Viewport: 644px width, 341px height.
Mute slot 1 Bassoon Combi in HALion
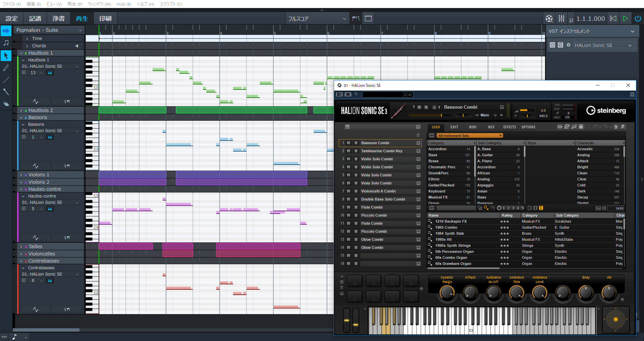(x=348, y=143)
